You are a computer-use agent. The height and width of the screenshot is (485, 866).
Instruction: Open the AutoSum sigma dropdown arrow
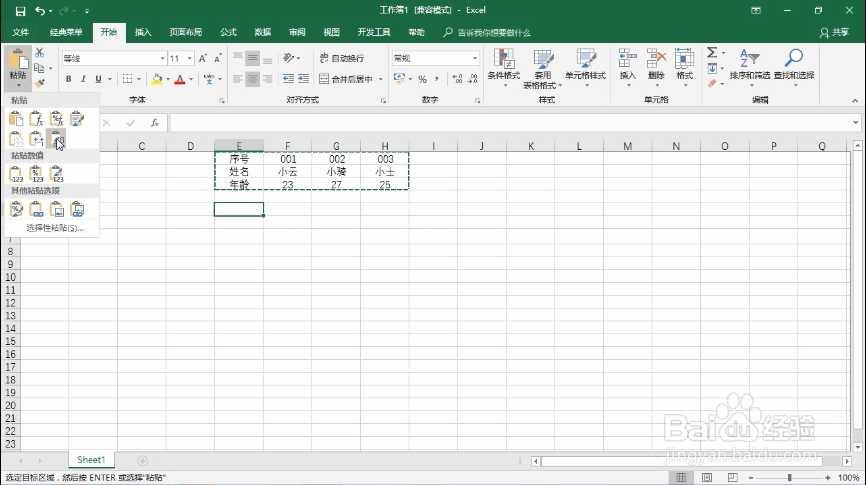(724, 53)
